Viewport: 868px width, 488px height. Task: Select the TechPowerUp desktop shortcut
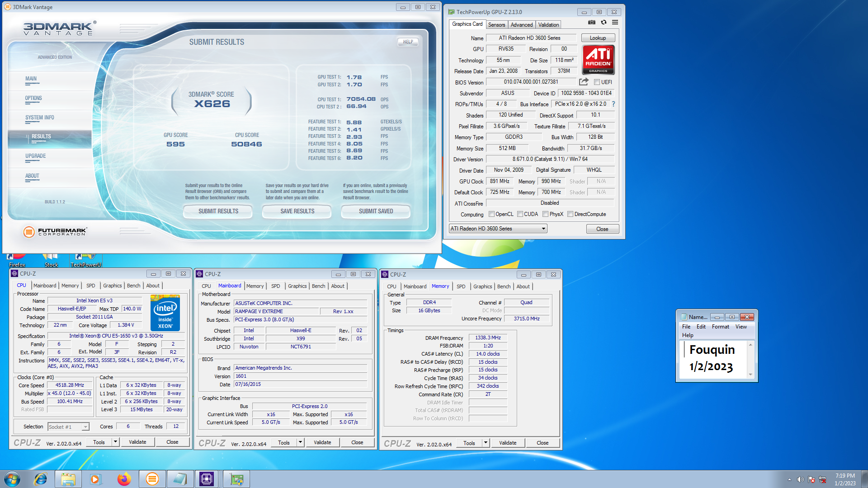86,261
